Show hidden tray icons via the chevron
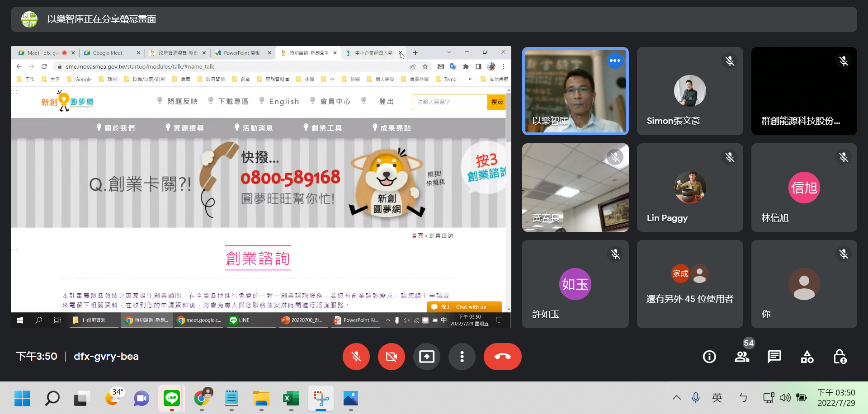This screenshot has height=414, width=868. [677, 398]
